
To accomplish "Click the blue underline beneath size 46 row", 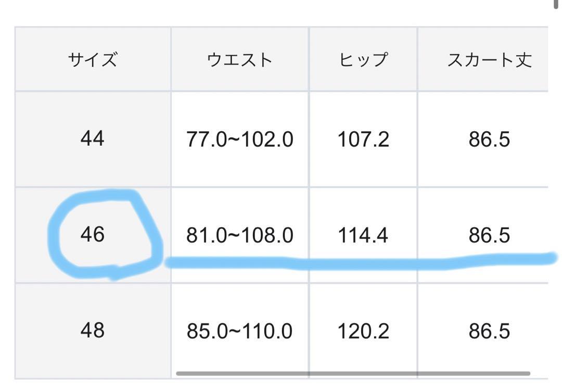I will (361, 261).
